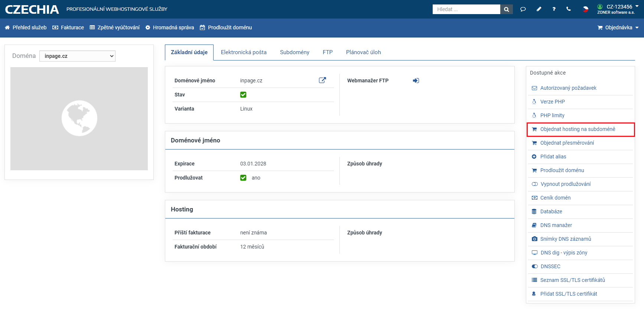The width and height of the screenshot is (644, 309).
Task: Toggle the Prodlužovat checkbox
Action: pyautogui.click(x=243, y=178)
